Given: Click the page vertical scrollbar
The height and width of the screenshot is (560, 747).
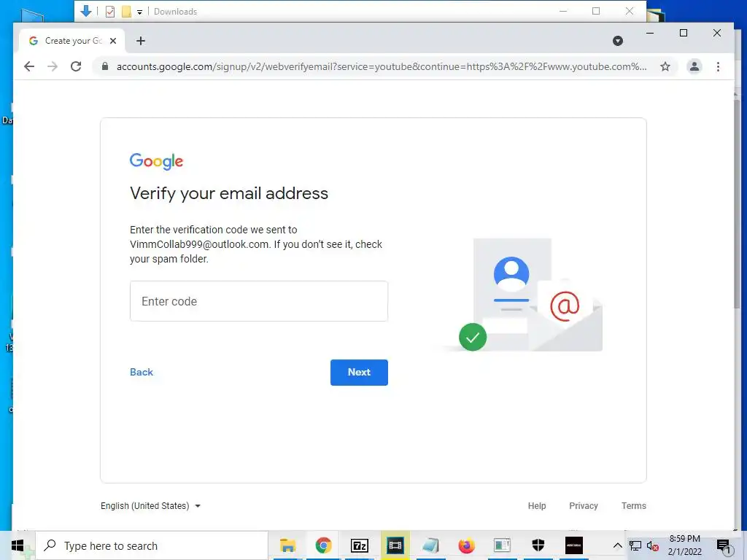Looking at the screenshot, I should pyautogui.click(x=737, y=205).
